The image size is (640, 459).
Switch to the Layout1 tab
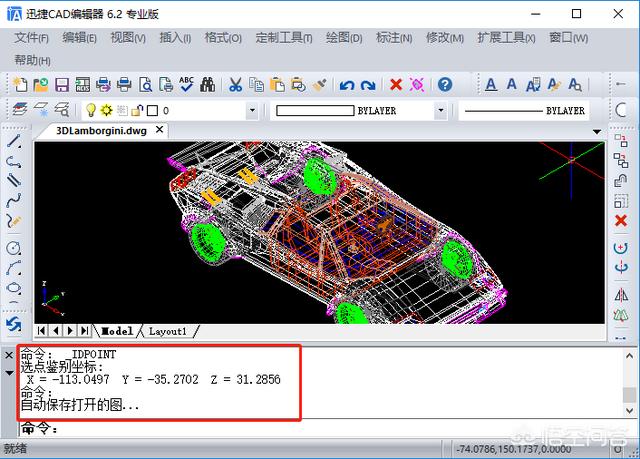point(169,331)
